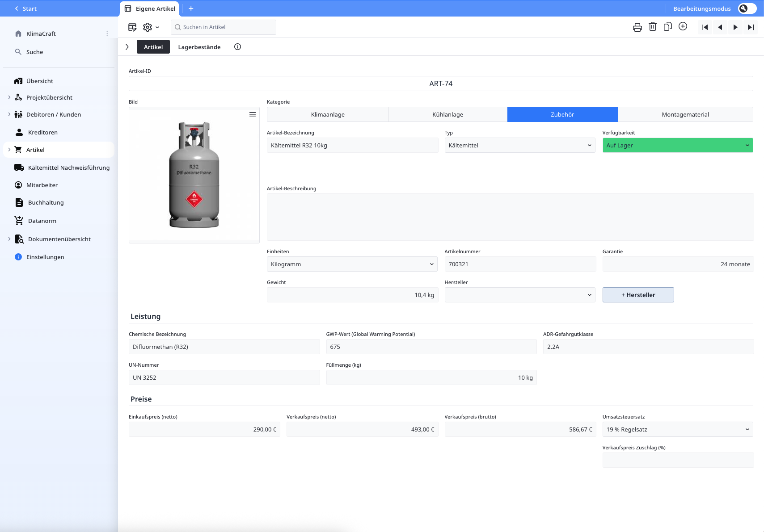
Task: Click the print icon in toolbar
Action: 637,27
